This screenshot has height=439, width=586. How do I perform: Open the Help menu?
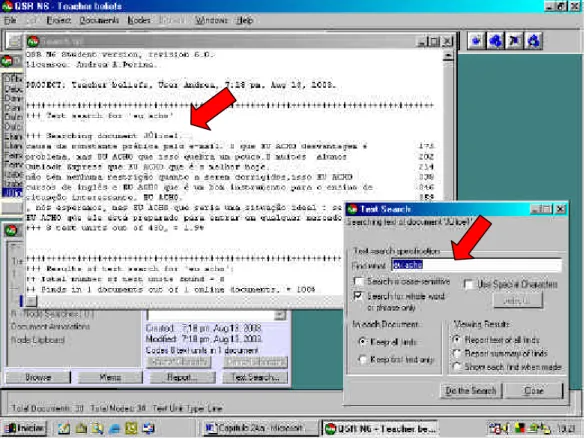point(245,20)
